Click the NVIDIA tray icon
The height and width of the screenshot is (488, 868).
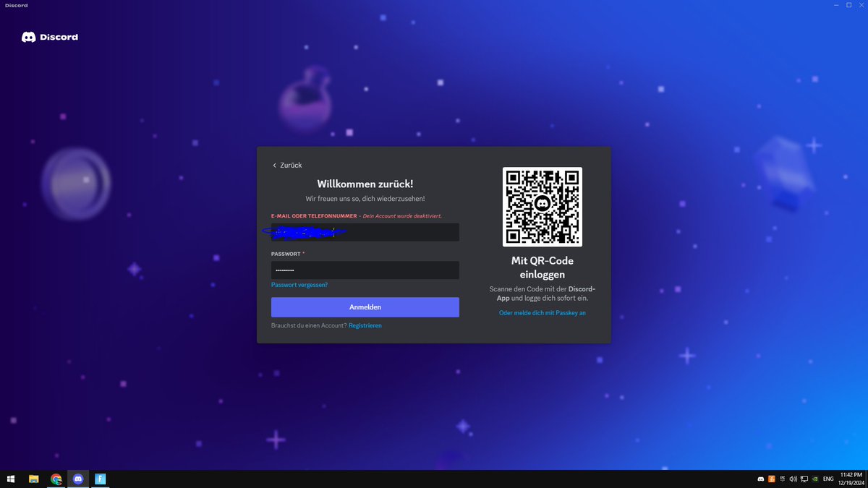click(x=815, y=479)
